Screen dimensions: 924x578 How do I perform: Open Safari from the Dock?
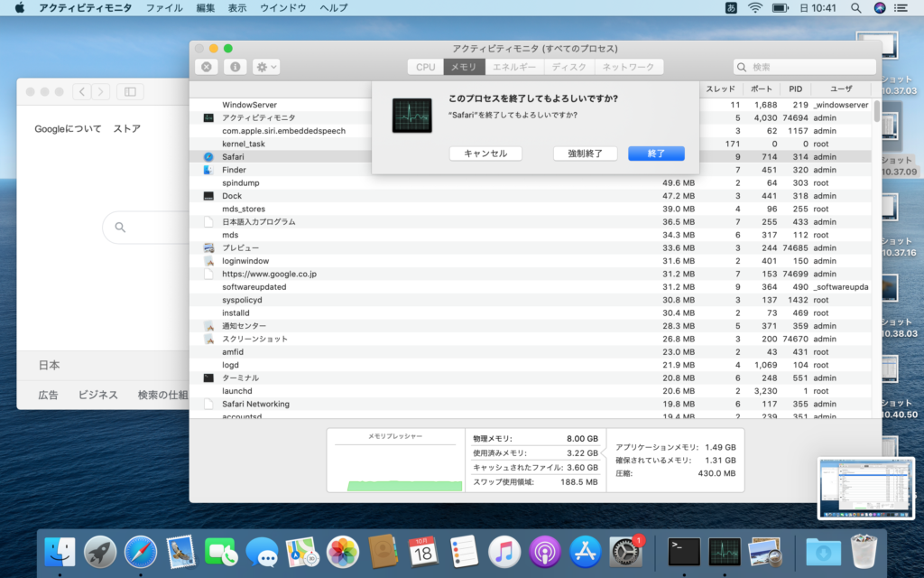140,553
